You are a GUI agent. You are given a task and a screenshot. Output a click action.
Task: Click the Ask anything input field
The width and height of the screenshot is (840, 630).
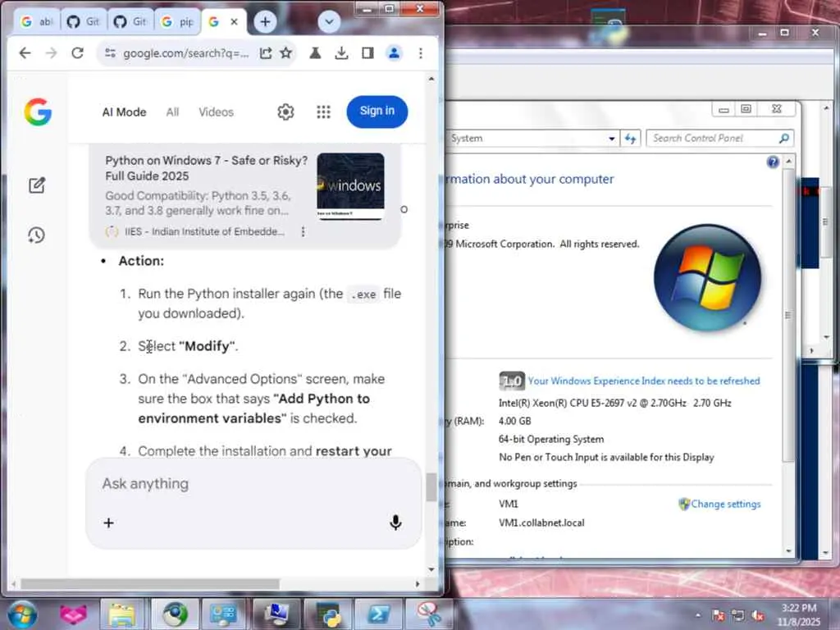point(253,484)
